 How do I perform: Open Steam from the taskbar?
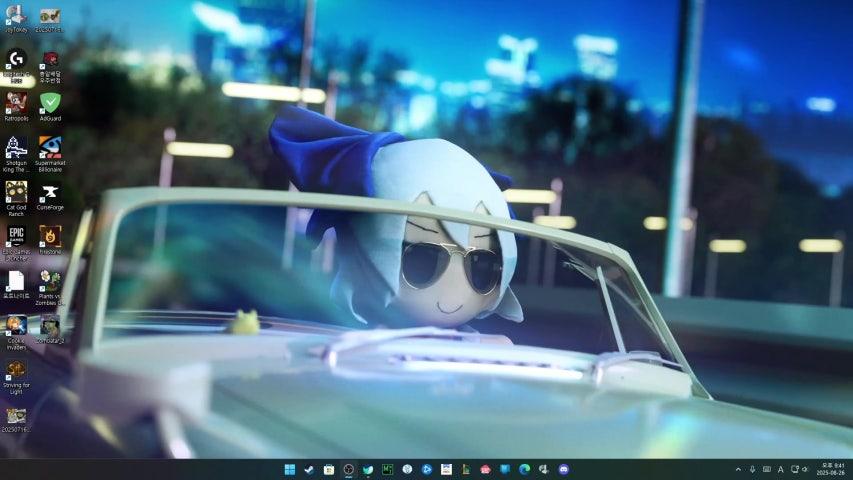click(x=310, y=469)
